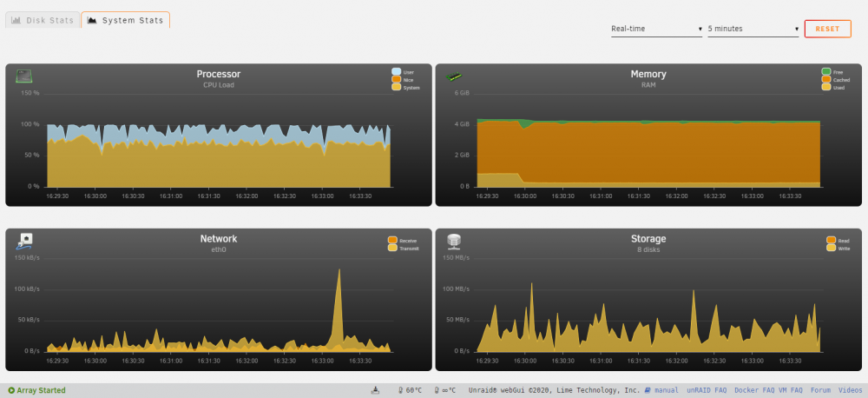Viewport: 868px width, 398px height.
Task: Toggle the Read series in Storage legend
Action: (838, 241)
